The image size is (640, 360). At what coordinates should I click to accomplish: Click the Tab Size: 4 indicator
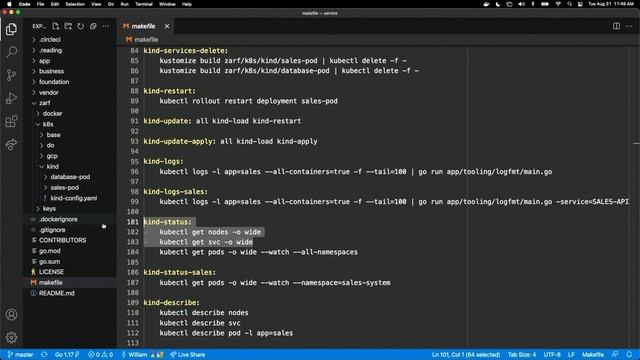[x=522, y=355]
